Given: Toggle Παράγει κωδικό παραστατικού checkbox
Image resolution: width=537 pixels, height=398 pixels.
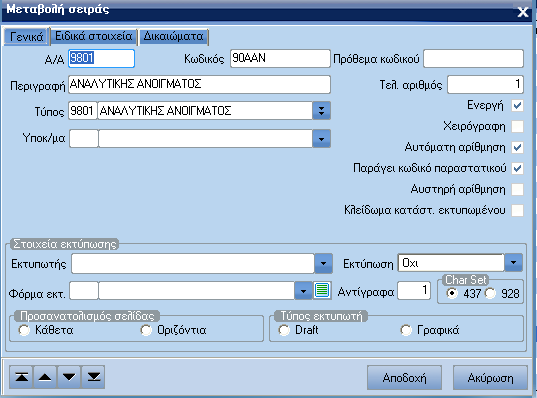Looking at the screenshot, I should pyautogui.click(x=517, y=168).
